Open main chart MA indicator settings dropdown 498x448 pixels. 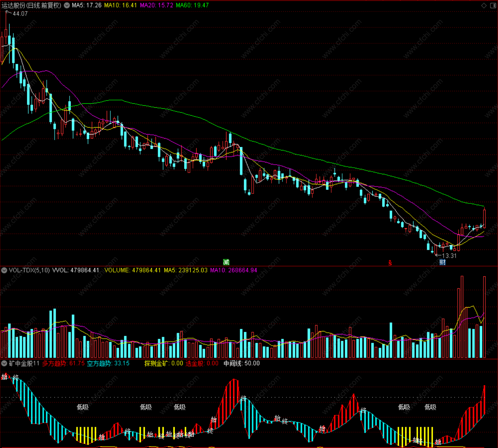tap(67, 5)
